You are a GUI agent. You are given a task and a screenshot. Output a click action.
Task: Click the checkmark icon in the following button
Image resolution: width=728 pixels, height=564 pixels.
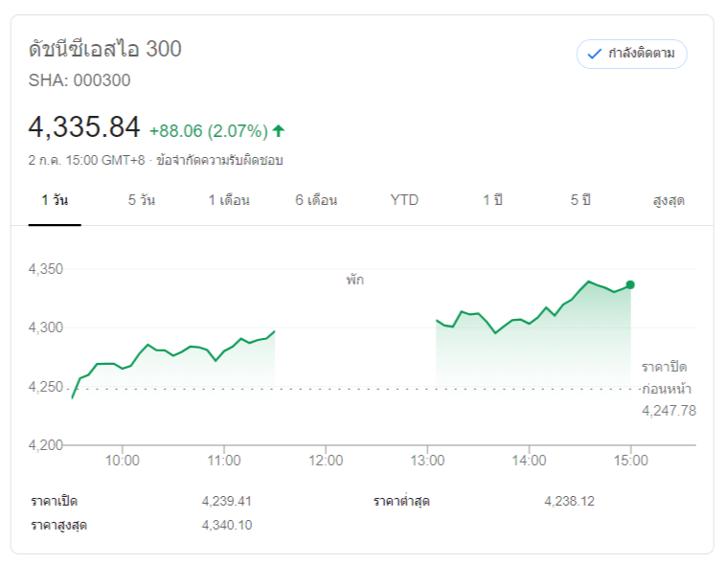[x=594, y=54]
